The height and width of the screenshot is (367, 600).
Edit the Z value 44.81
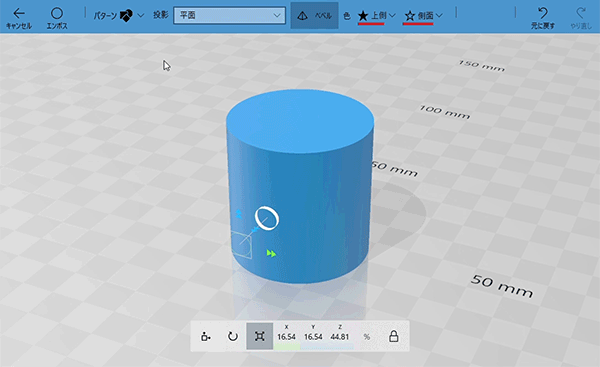[340, 337]
